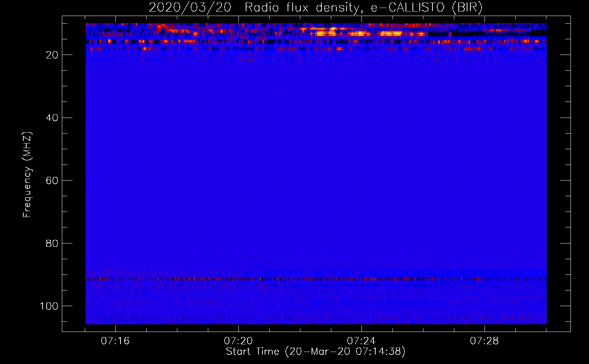Image resolution: width=589 pixels, height=364 pixels.
Task: Click the "Start Time" x-axis label text
Action: (x=252, y=352)
